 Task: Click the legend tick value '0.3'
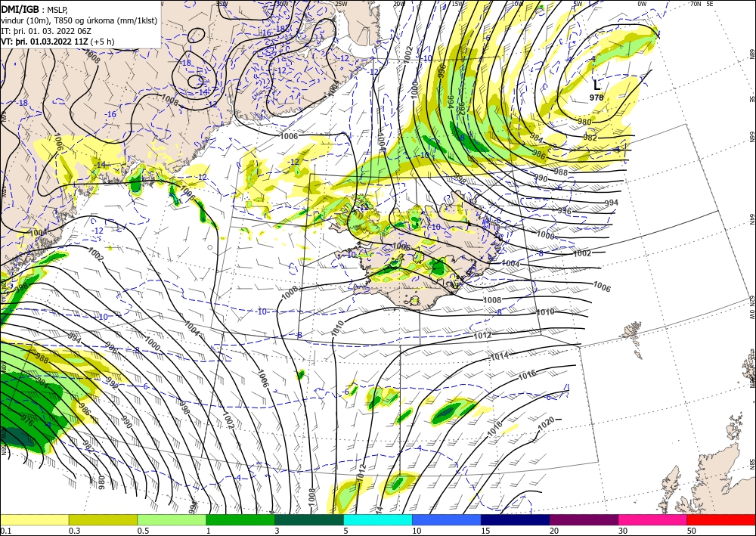point(74,531)
